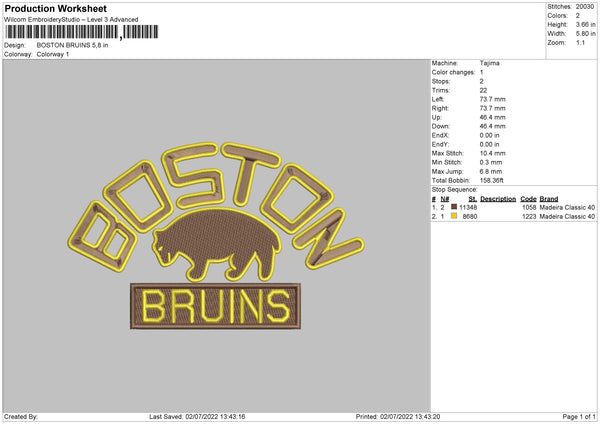Click the "Color changes:" label
This screenshot has width=600, height=424.
pyautogui.click(x=453, y=72)
